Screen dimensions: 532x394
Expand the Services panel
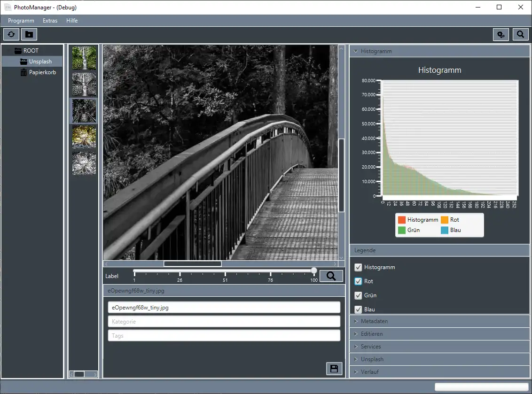[x=439, y=347]
